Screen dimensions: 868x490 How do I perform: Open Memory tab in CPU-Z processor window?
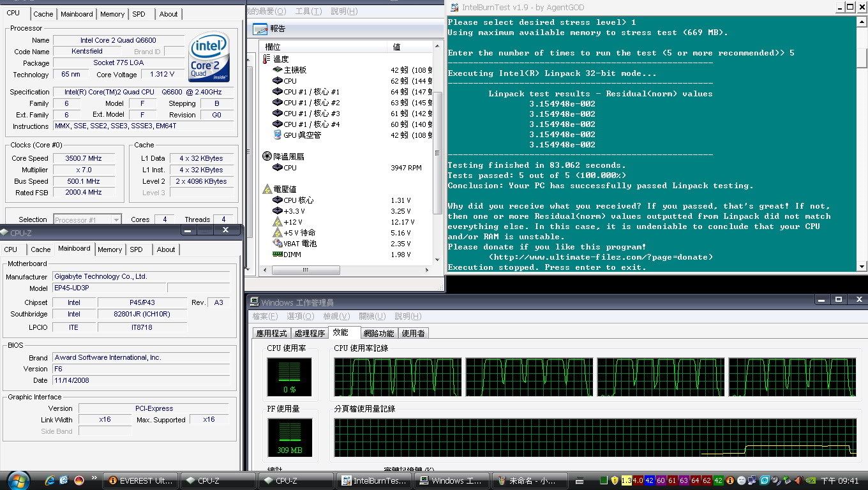112,14
